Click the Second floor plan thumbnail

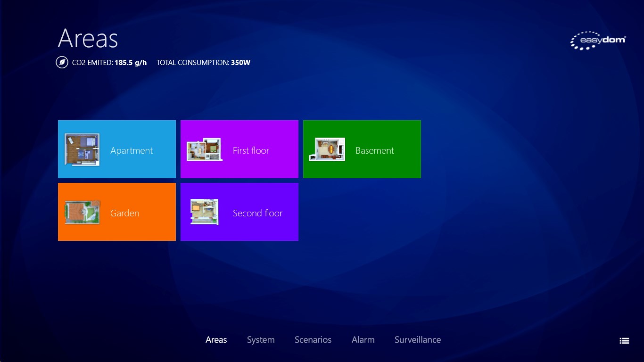[x=204, y=212]
